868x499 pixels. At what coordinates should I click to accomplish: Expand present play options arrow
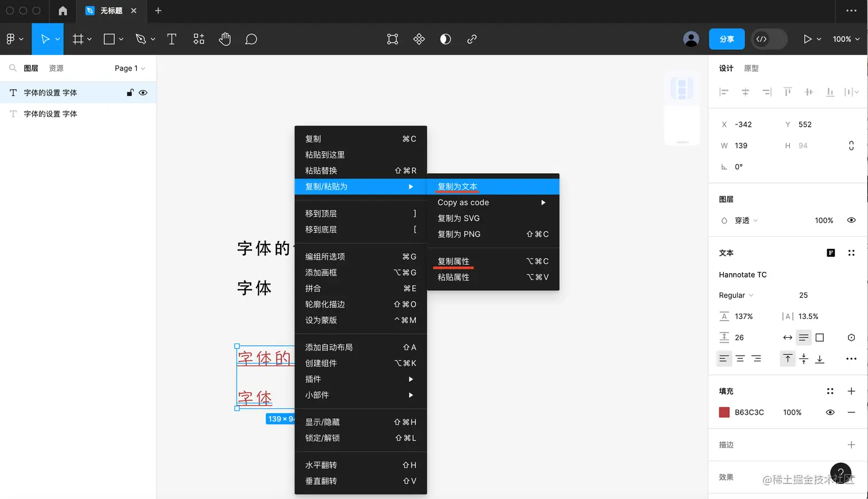[819, 39]
